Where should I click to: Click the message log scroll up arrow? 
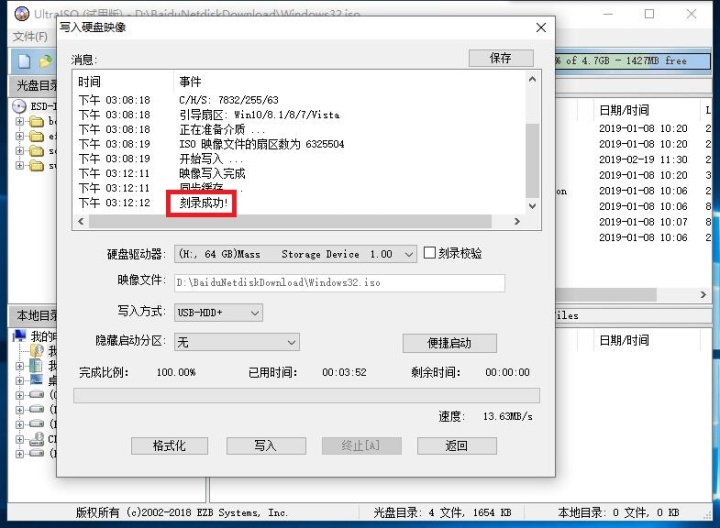532,79
